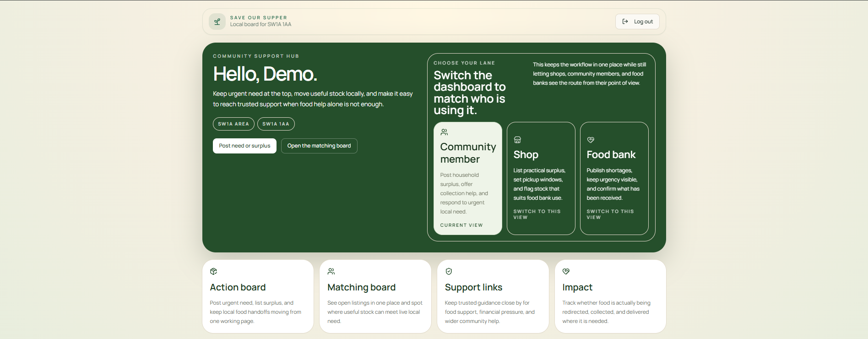The height and width of the screenshot is (339, 868).
Task: Open the matching board
Action: (319, 146)
